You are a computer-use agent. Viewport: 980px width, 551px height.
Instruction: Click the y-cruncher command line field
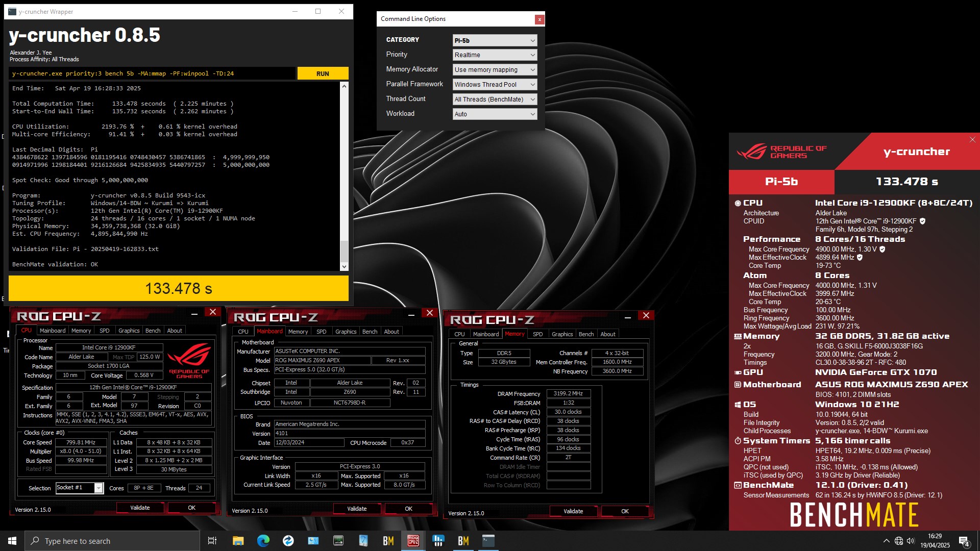152,73
